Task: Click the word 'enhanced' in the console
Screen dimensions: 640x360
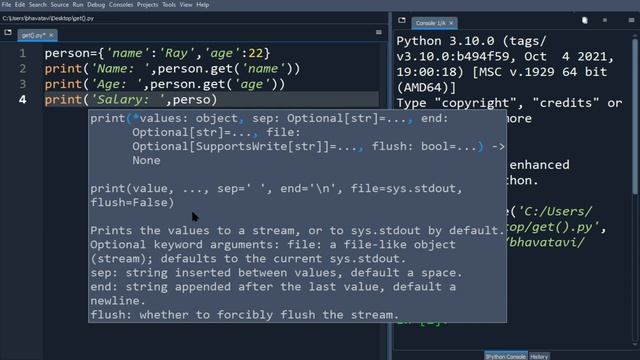Action: click(539, 165)
